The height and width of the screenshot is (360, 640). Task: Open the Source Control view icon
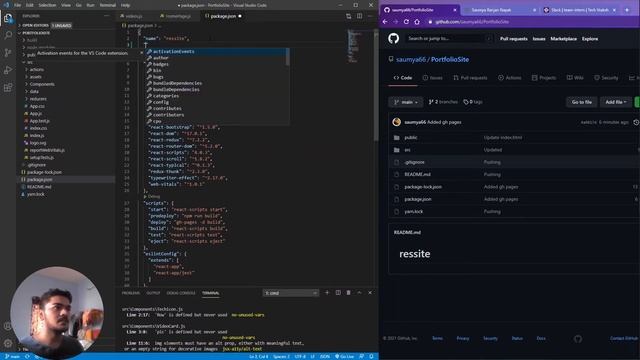tap(8, 53)
